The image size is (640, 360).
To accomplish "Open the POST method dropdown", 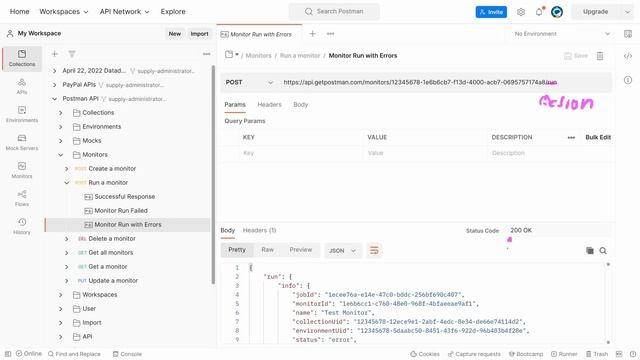I will click(x=249, y=82).
